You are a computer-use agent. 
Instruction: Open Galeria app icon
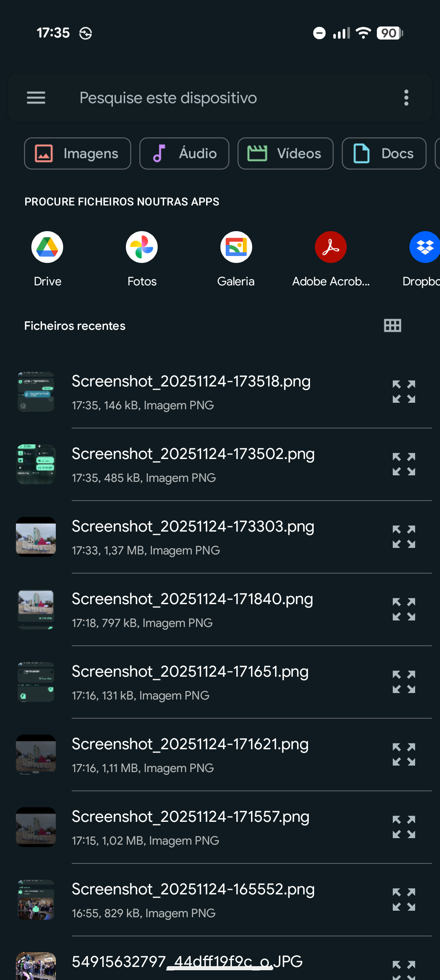[236, 247]
